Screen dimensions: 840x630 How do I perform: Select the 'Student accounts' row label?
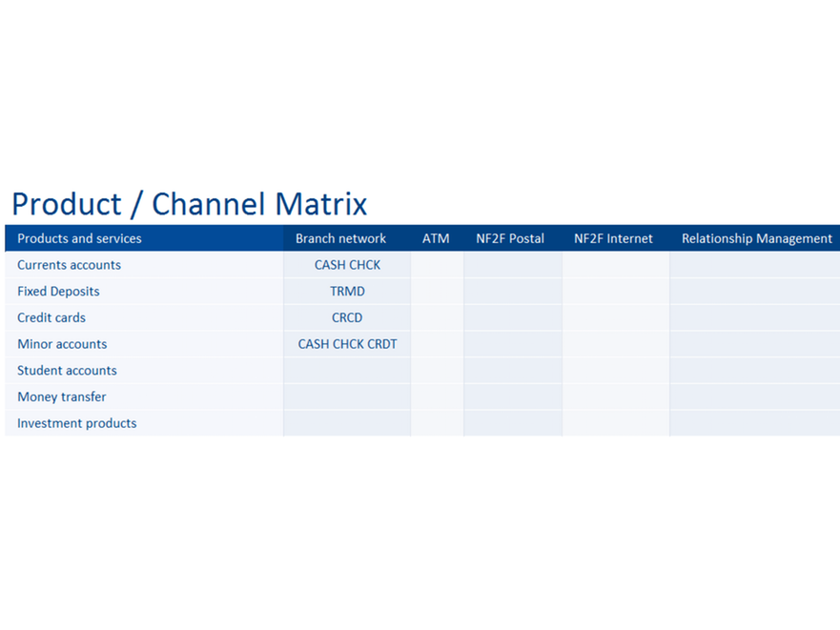coord(67,370)
